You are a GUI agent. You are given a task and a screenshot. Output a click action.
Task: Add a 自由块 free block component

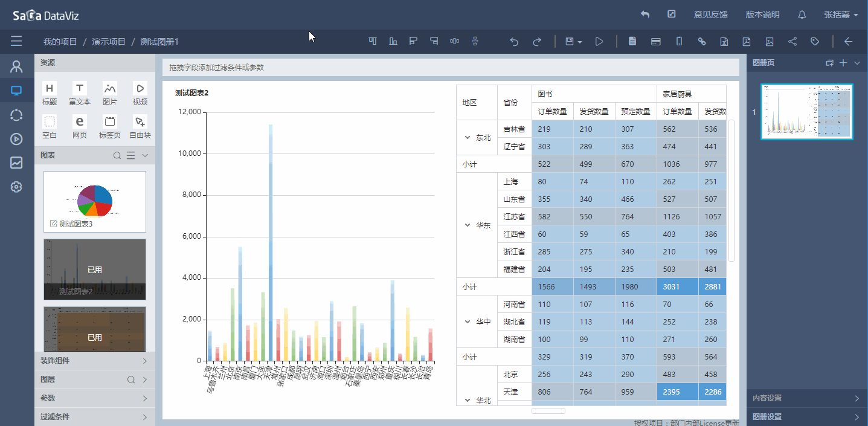pos(140,127)
